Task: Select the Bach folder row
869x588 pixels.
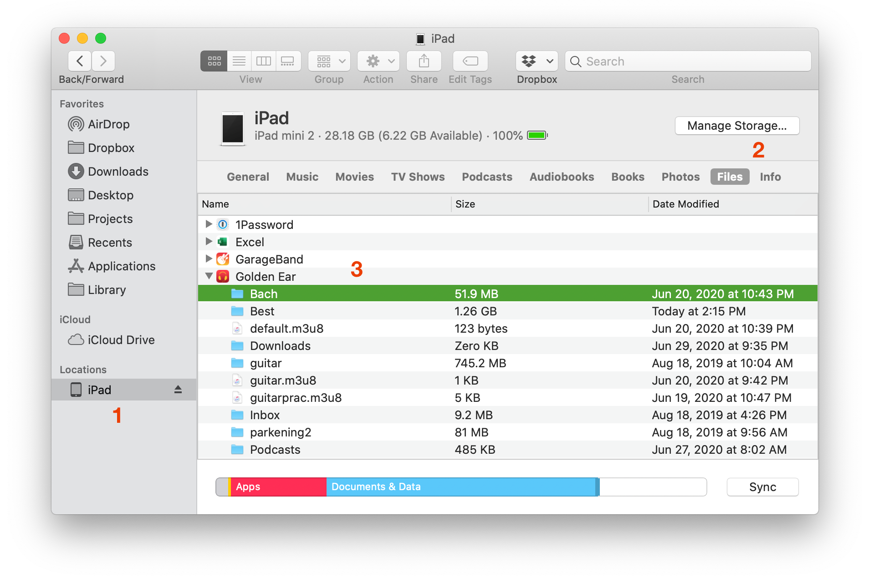Action: pos(508,294)
